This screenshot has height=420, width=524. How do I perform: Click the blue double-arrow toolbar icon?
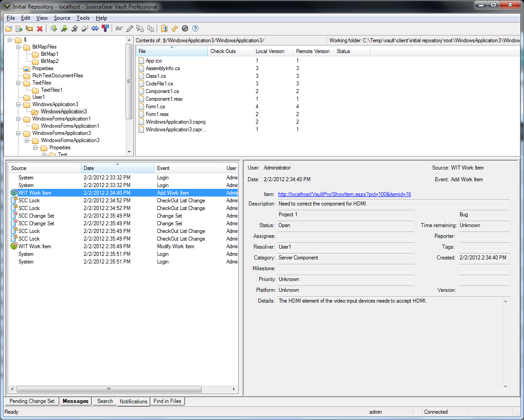click(95, 29)
